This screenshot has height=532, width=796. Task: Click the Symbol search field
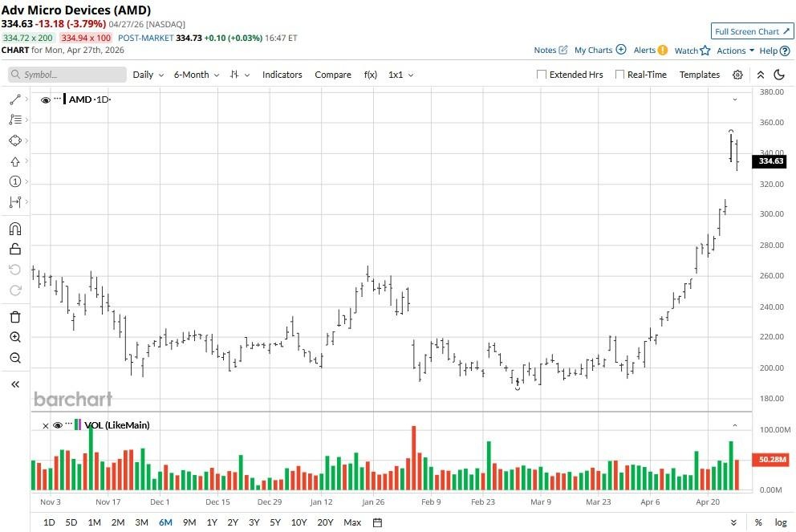pyautogui.click(x=68, y=75)
